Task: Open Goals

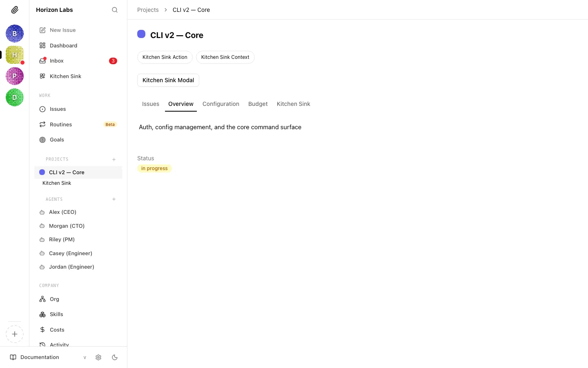Action: coord(78,140)
